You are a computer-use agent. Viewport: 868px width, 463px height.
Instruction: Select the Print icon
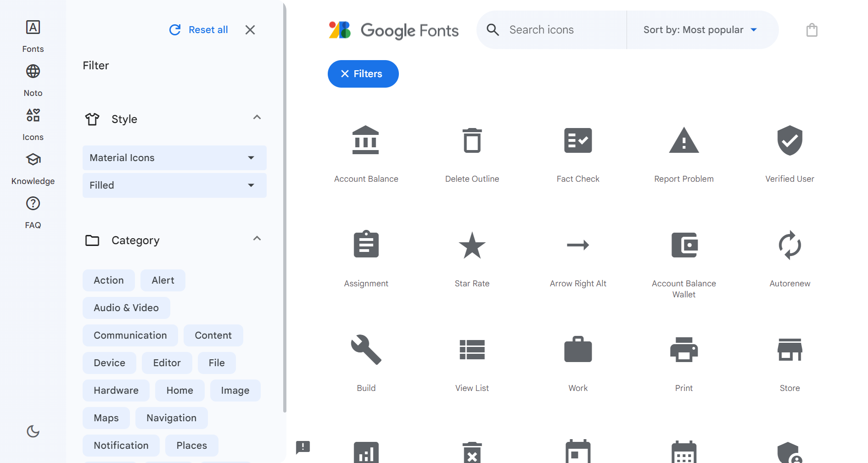684,350
